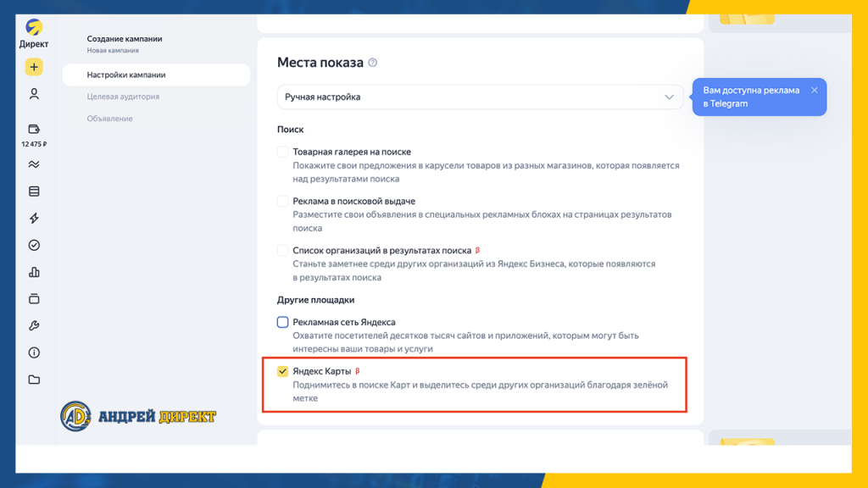Image resolution: width=868 pixels, height=488 pixels.
Task: Open the info circle sidebar icon
Action: tap(34, 352)
